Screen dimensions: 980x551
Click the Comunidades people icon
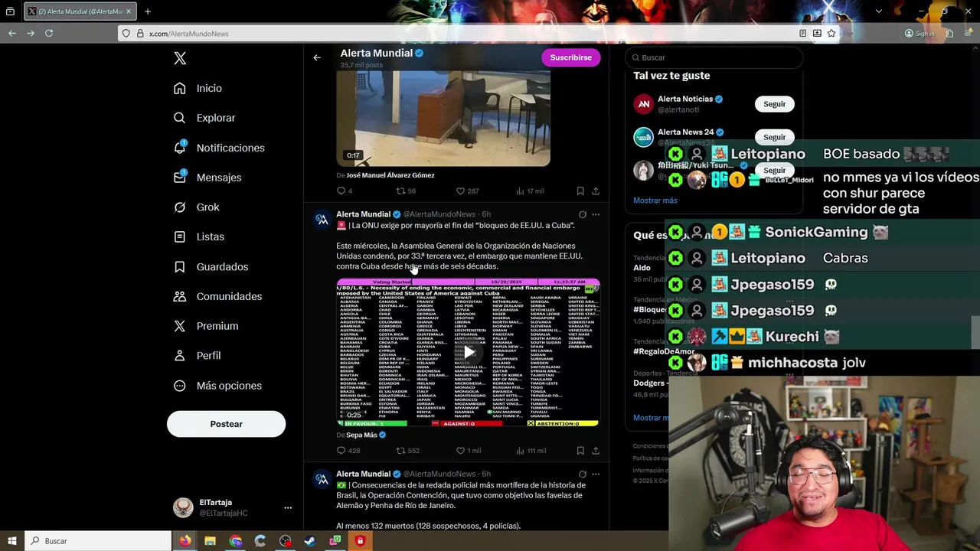click(180, 296)
